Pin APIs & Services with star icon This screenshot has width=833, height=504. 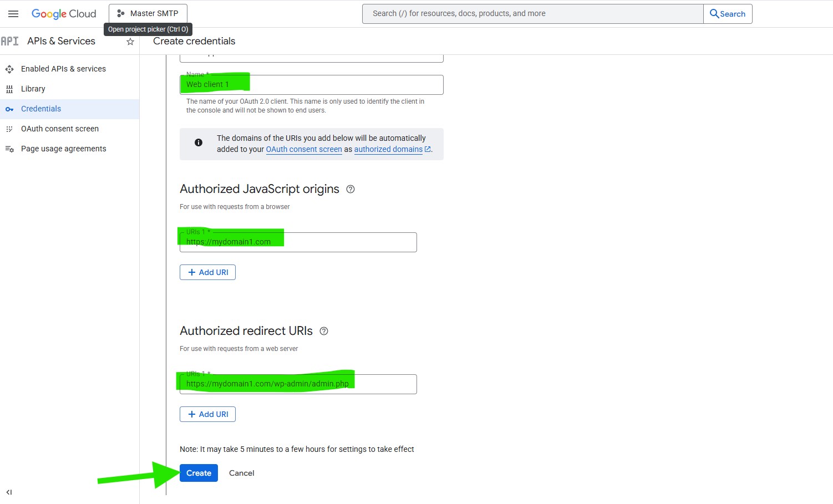click(130, 42)
